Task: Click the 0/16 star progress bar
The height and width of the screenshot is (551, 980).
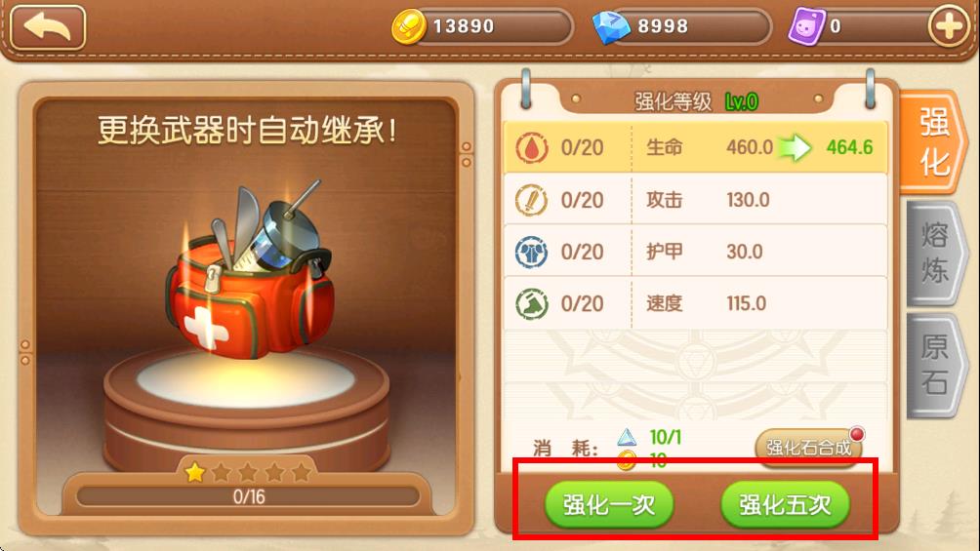Action: click(x=248, y=497)
